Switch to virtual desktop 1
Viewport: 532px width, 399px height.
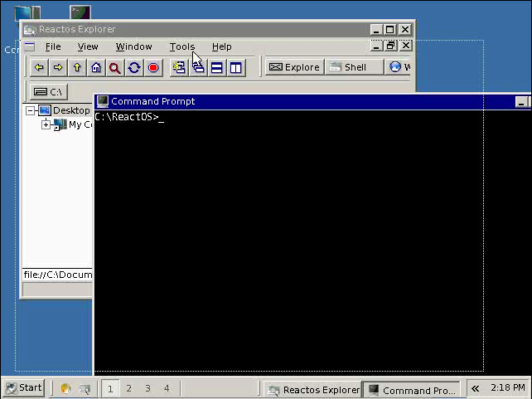pos(110,388)
